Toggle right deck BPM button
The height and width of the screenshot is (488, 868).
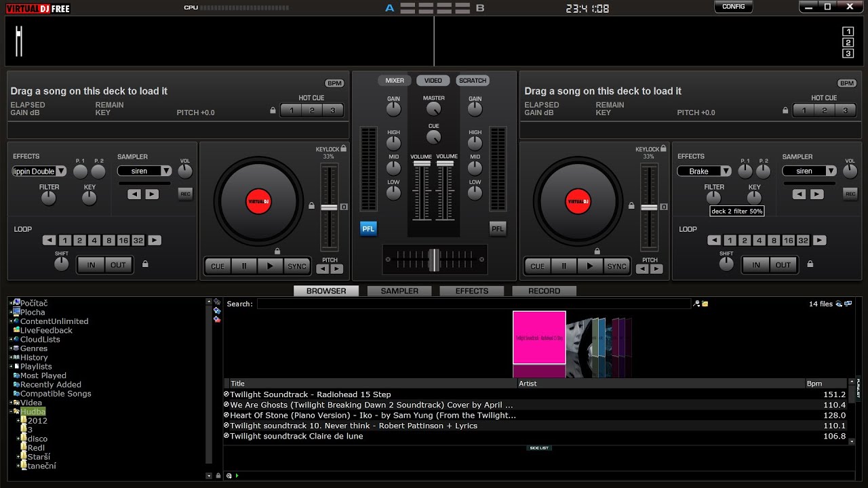[x=847, y=83]
